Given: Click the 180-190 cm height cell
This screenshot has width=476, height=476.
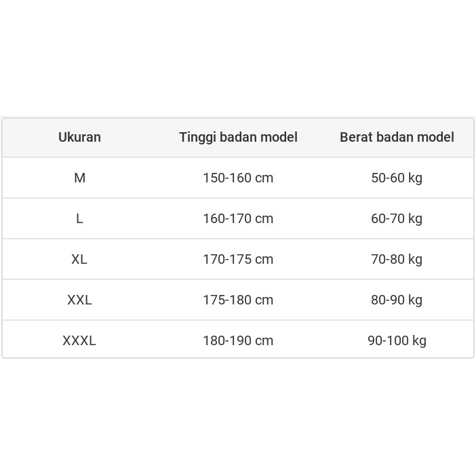Looking at the screenshot, I should pyautogui.click(x=238, y=340).
